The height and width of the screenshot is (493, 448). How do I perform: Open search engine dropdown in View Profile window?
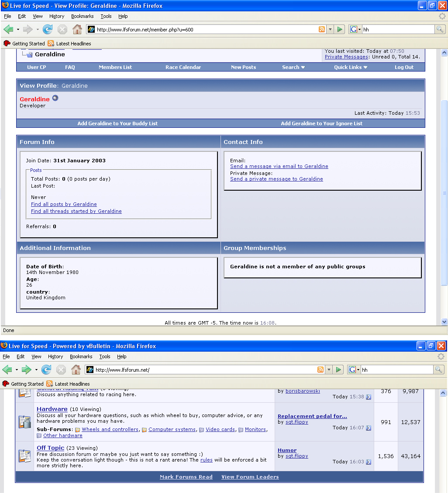pos(360,30)
